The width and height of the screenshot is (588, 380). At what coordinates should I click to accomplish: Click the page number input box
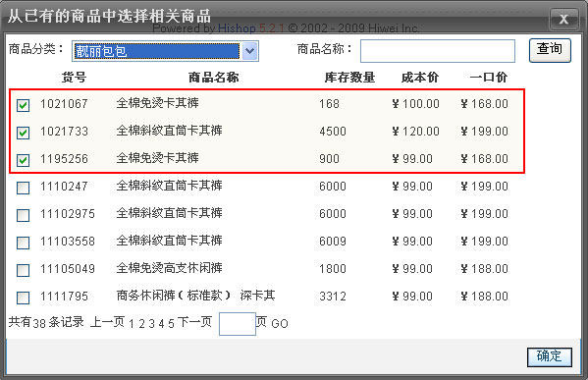[237, 324]
